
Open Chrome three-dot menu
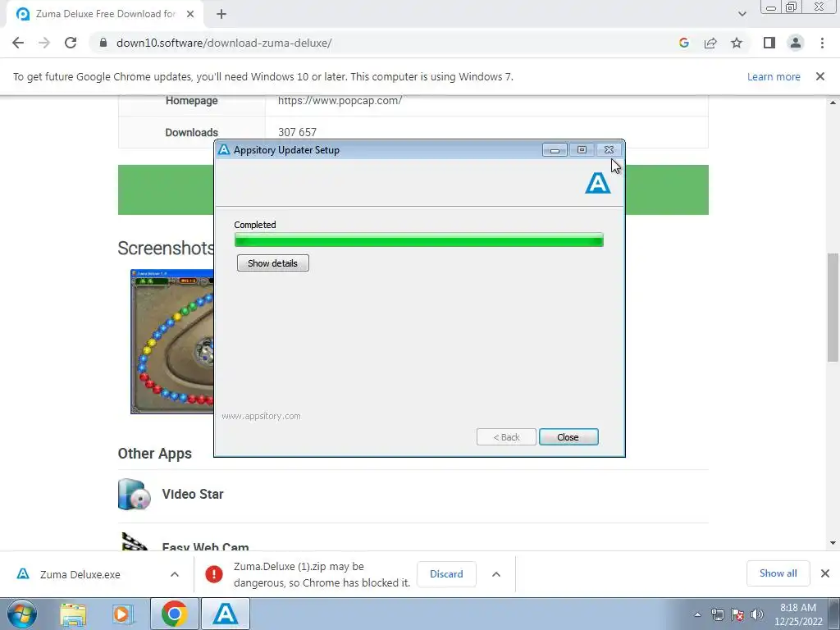point(822,43)
